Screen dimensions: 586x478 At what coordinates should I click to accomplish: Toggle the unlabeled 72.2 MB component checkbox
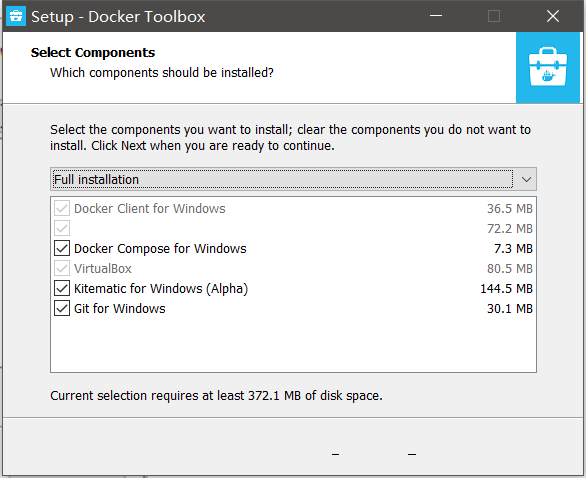pyautogui.click(x=62, y=228)
